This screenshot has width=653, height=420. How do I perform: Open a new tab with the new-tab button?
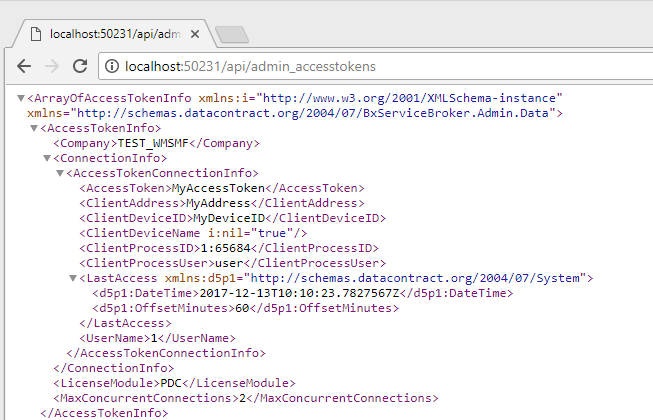pyautogui.click(x=231, y=35)
